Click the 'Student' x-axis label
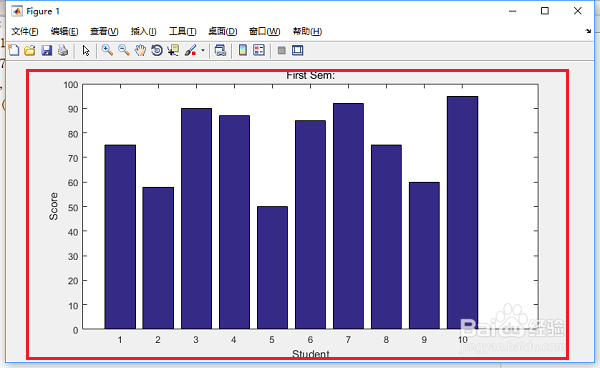 [x=311, y=354]
